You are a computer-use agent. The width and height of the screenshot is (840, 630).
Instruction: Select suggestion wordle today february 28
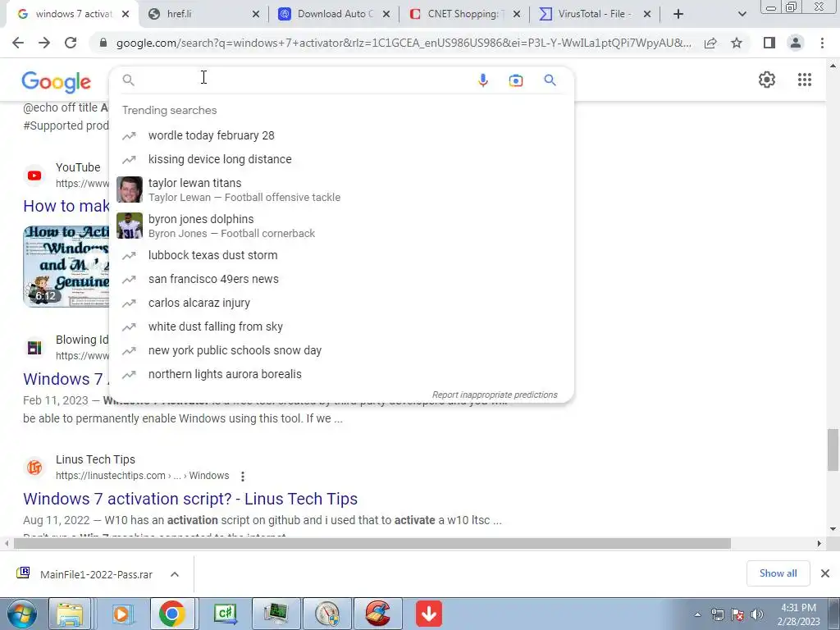tap(341, 135)
